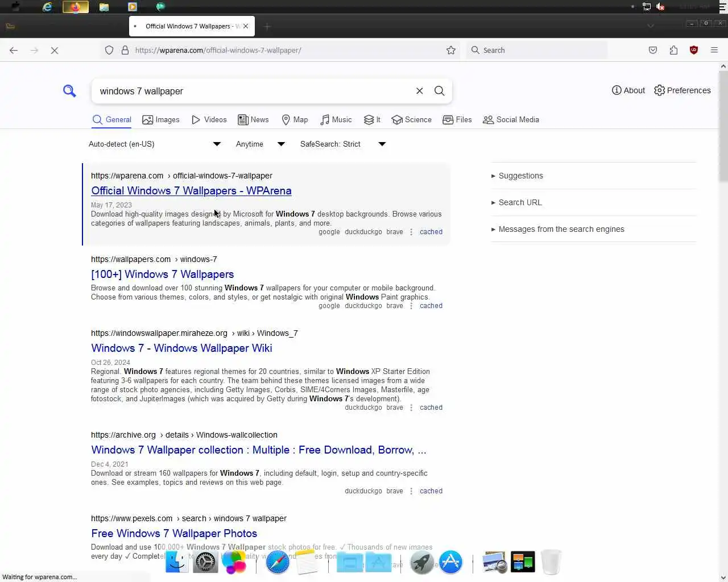Launch Safari compass from the dock
The width and height of the screenshot is (728, 582).
[x=278, y=562]
